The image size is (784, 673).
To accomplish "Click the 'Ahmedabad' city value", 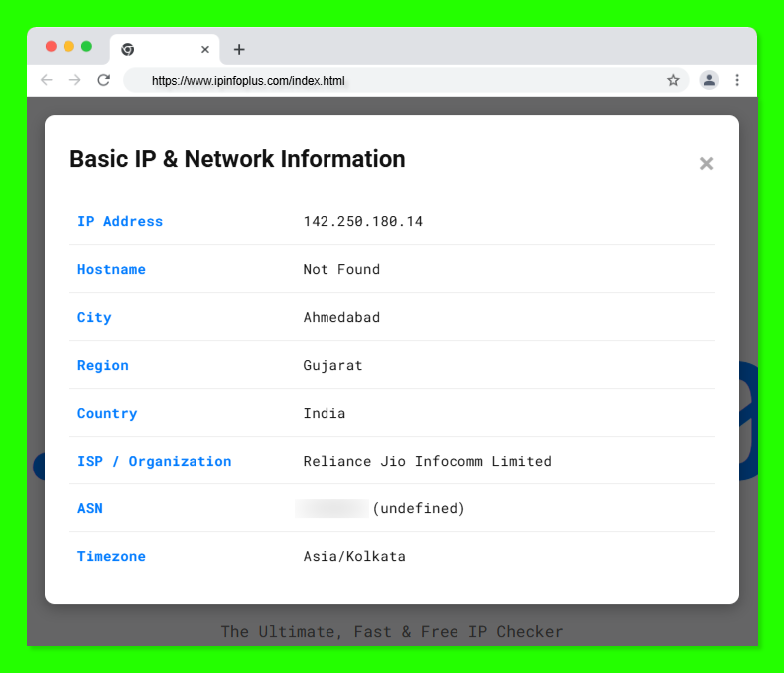I will coord(341,317).
